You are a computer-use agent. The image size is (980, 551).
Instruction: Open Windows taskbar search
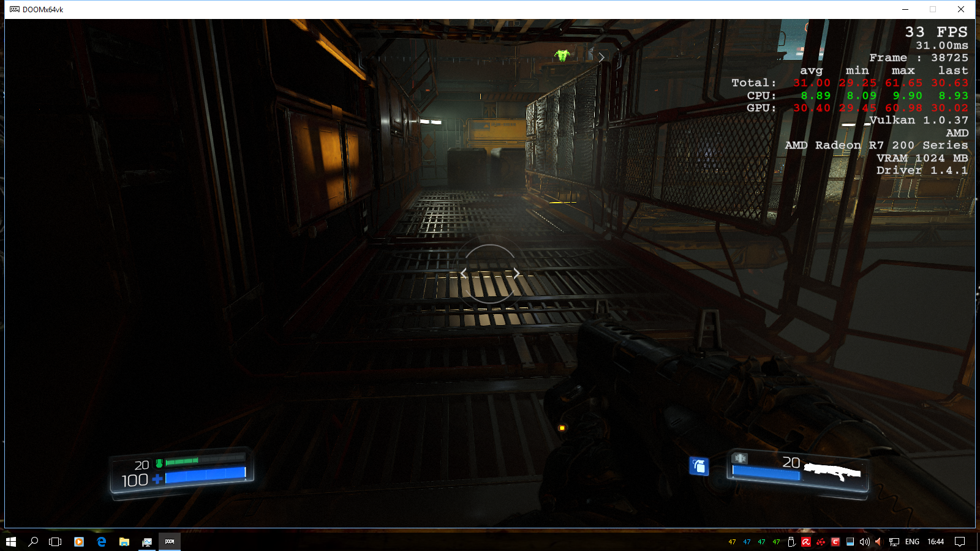(x=33, y=542)
